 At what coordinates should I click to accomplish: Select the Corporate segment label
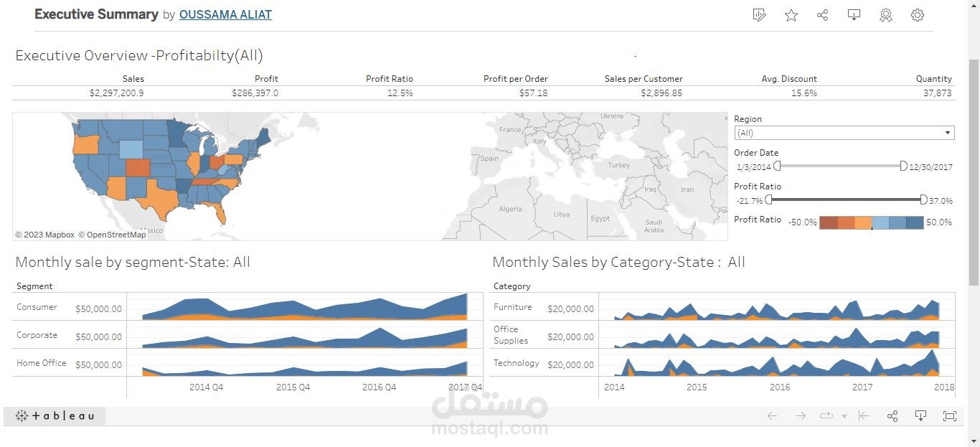pyautogui.click(x=37, y=335)
